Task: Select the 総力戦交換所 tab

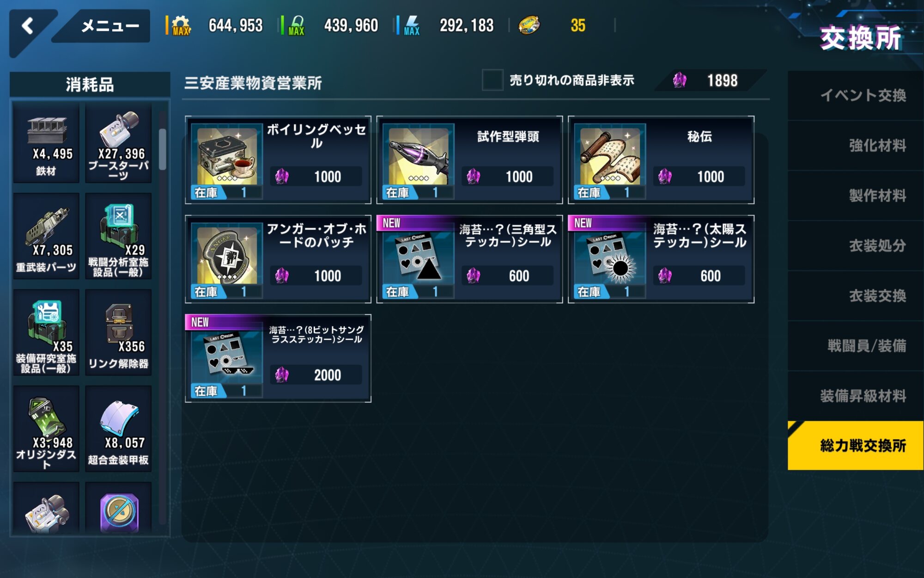Action: pyautogui.click(x=856, y=446)
